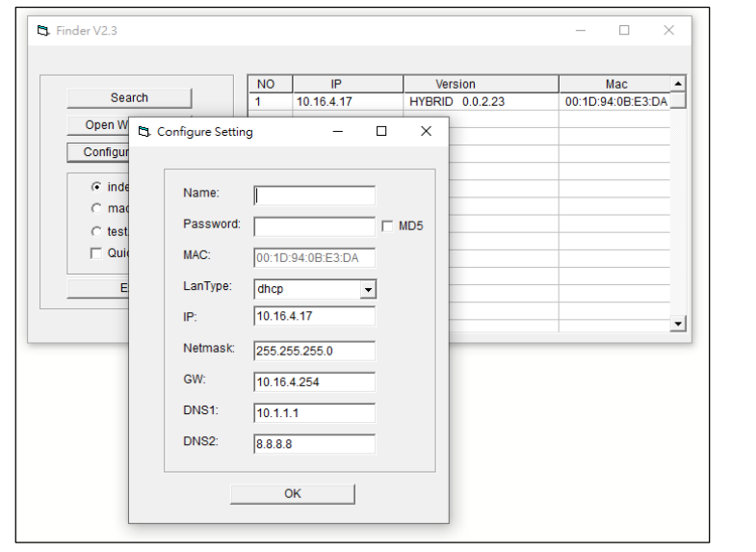Viewport: 756px width, 552px height.
Task: Toggle the Quick checkbox in Finder
Action: tap(96, 253)
